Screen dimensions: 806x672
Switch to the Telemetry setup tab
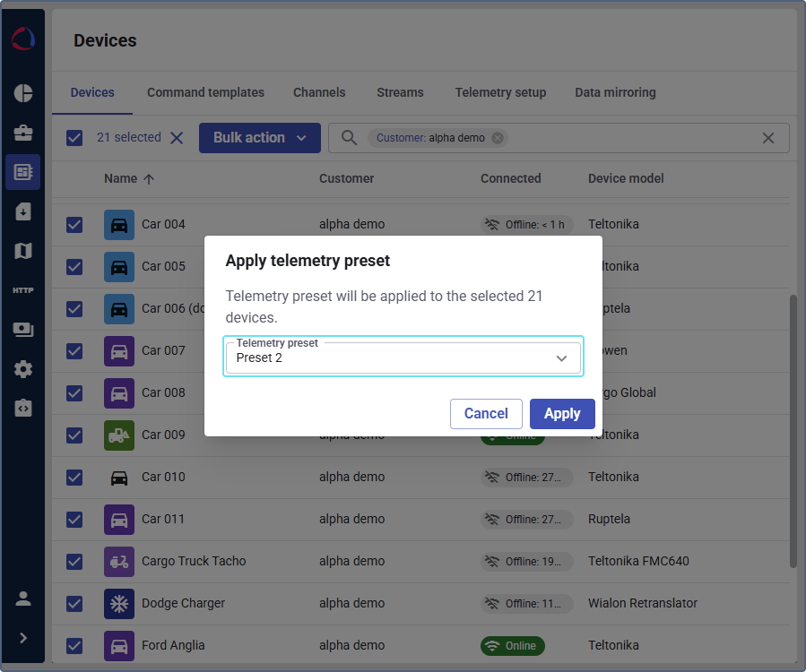tap(500, 92)
